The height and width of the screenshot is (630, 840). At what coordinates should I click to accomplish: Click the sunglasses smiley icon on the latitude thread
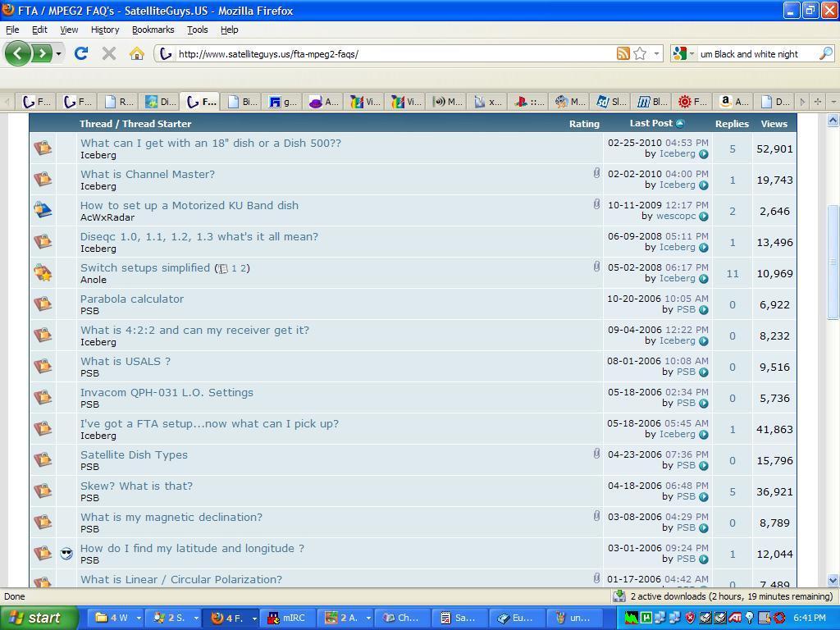pos(66,554)
